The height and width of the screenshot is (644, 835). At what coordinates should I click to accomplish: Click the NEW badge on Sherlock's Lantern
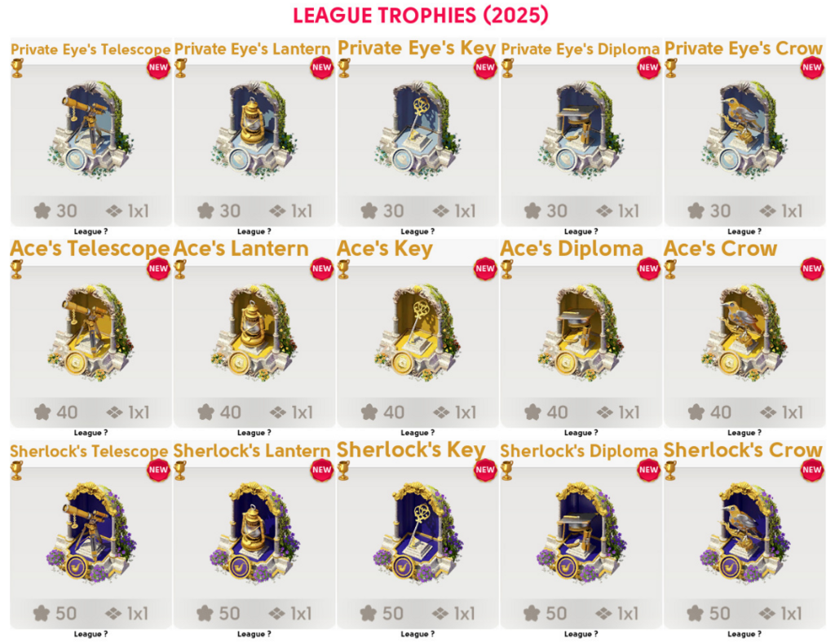pos(321,470)
